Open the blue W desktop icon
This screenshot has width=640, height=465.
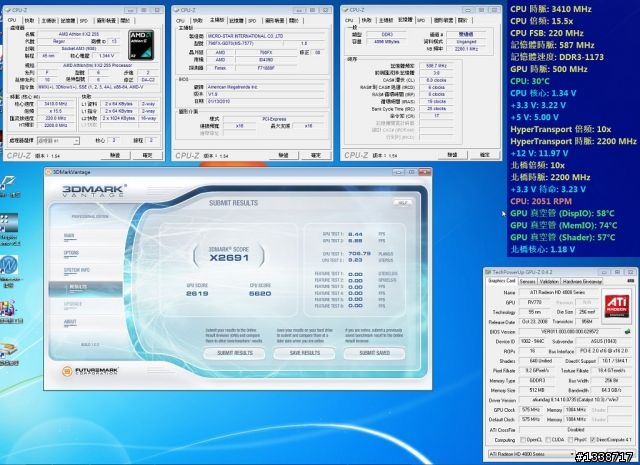pos(9,265)
